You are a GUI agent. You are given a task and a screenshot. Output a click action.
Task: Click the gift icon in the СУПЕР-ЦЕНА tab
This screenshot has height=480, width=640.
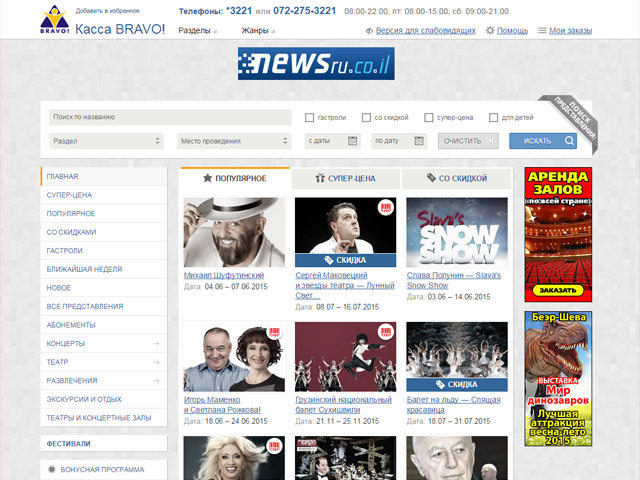pos(320,178)
